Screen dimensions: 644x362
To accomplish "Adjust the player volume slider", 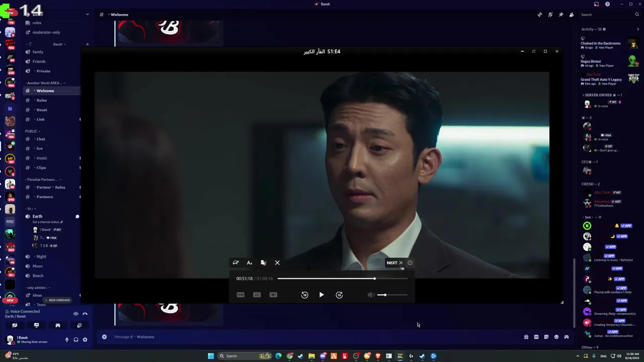I will pos(392,295).
